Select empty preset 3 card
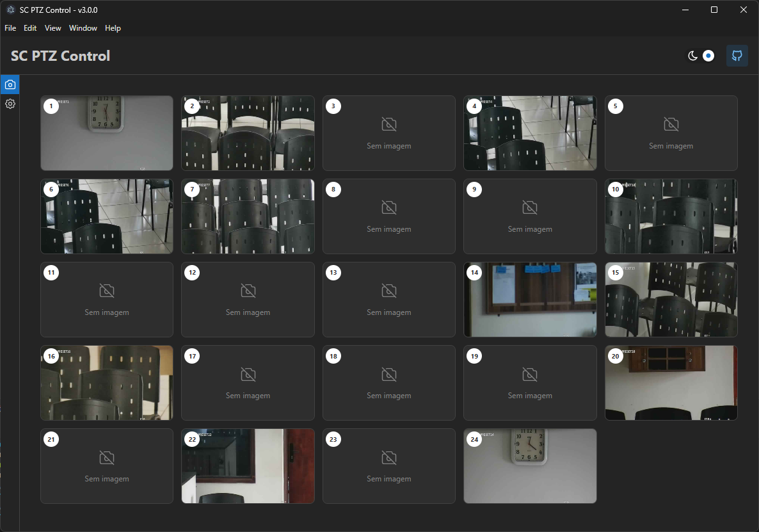This screenshot has height=532, width=759. pos(388,133)
